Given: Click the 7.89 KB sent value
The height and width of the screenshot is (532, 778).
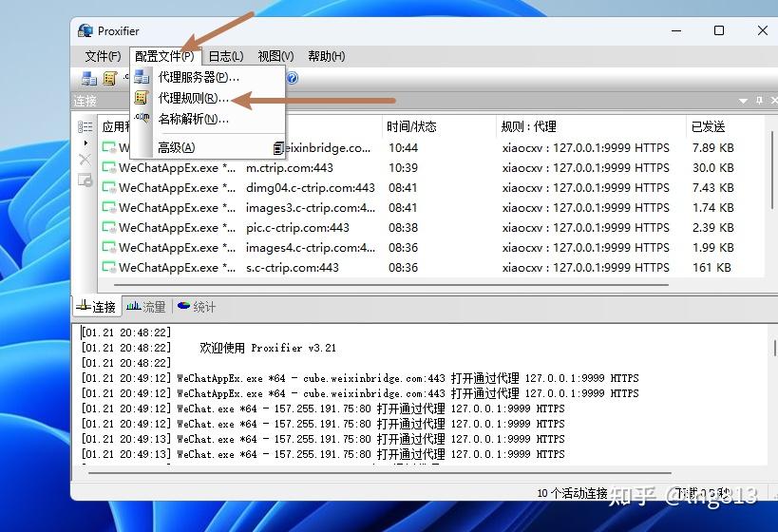Looking at the screenshot, I should [713, 148].
